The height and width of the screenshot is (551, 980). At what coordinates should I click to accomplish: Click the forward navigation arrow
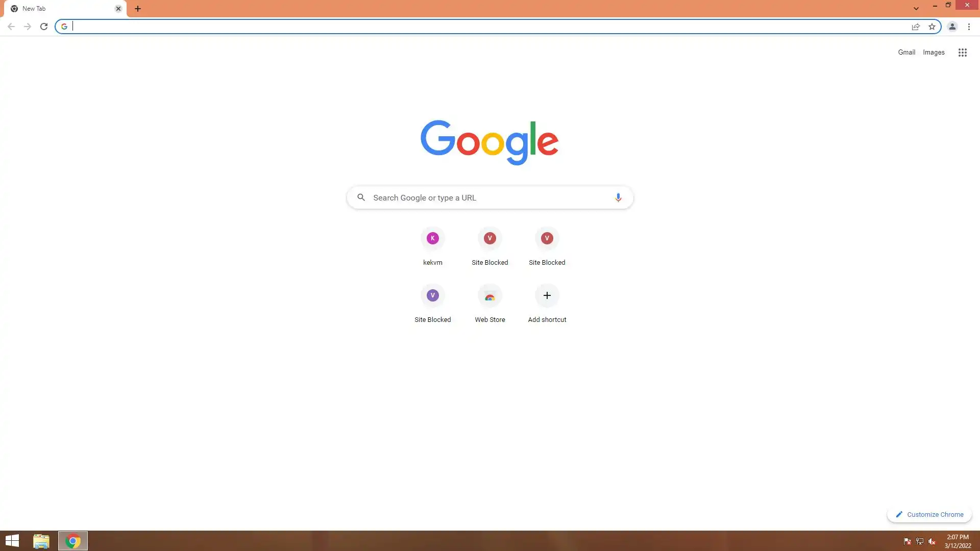point(28,27)
